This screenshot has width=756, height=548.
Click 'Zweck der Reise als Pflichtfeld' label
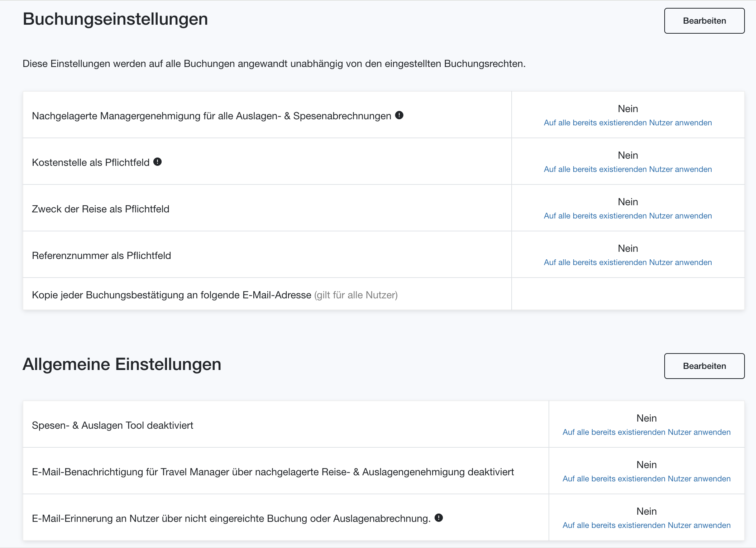[100, 209]
